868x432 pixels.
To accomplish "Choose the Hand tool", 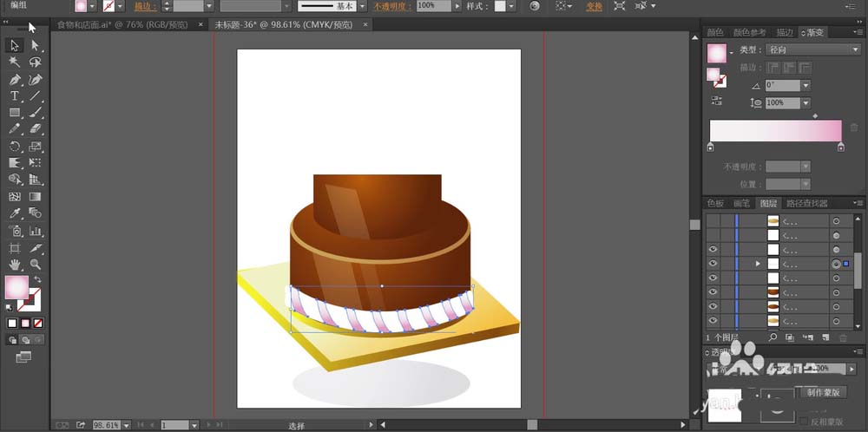I will [x=15, y=264].
